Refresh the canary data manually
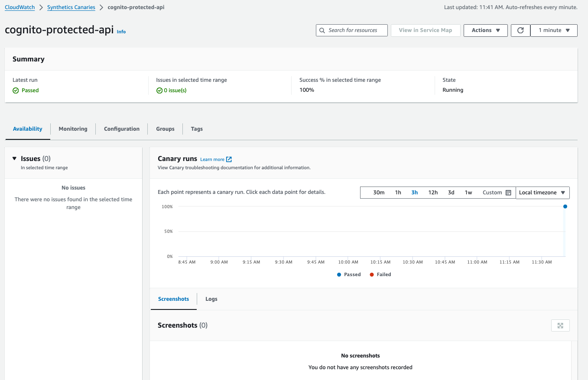 tap(520, 30)
